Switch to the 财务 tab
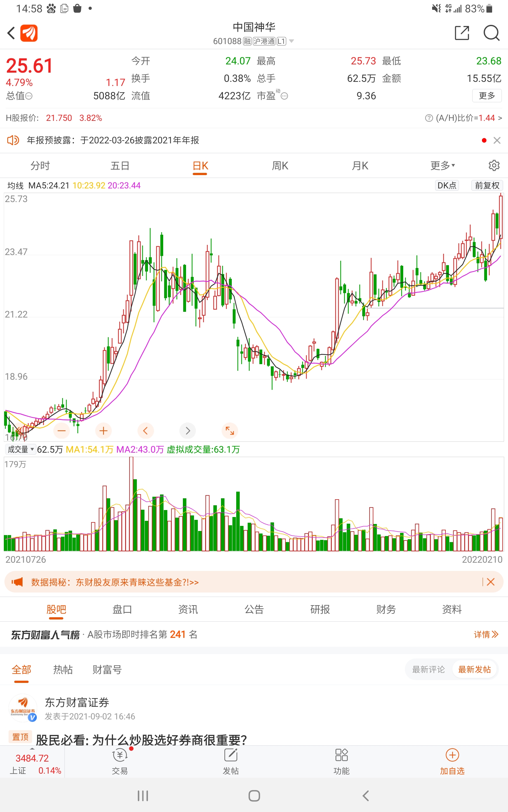The image size is (508, 812). tap(386, 609)
